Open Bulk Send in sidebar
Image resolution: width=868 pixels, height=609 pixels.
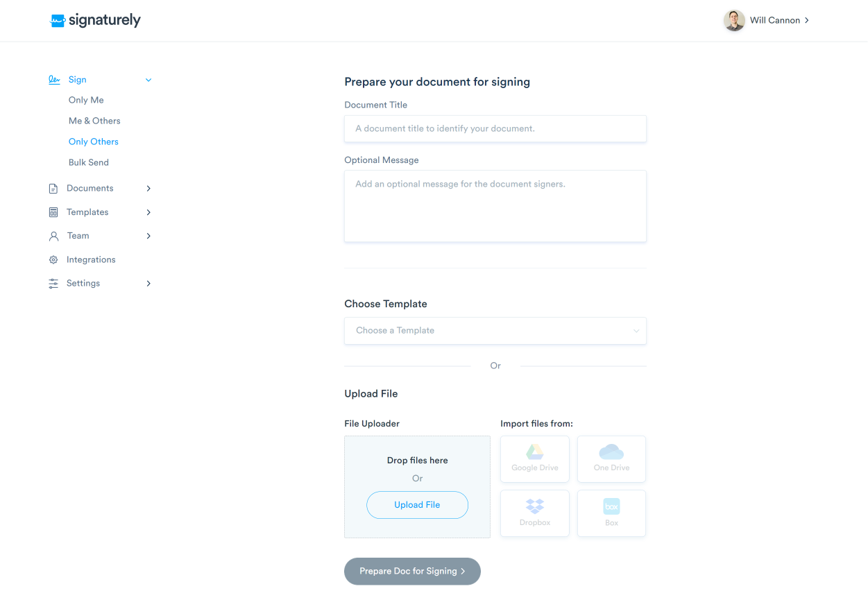[x=89, y=162]
